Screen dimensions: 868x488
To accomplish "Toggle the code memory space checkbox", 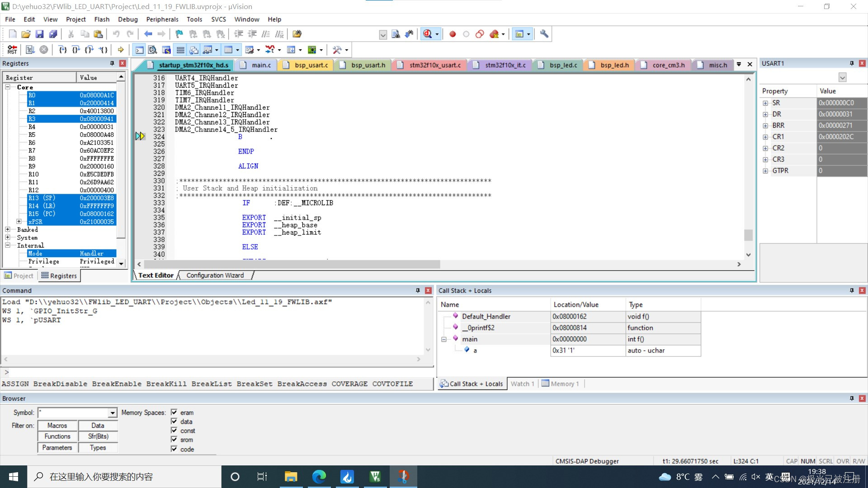I will point(174,449).
